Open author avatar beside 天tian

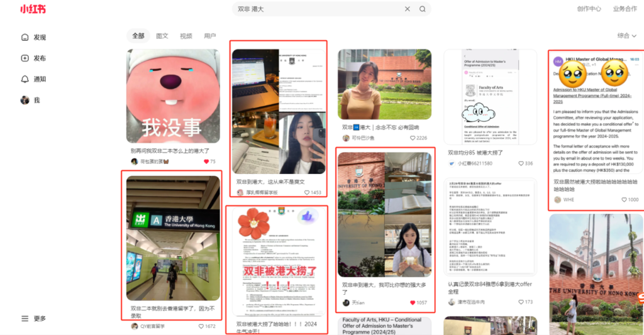point(346,302)
